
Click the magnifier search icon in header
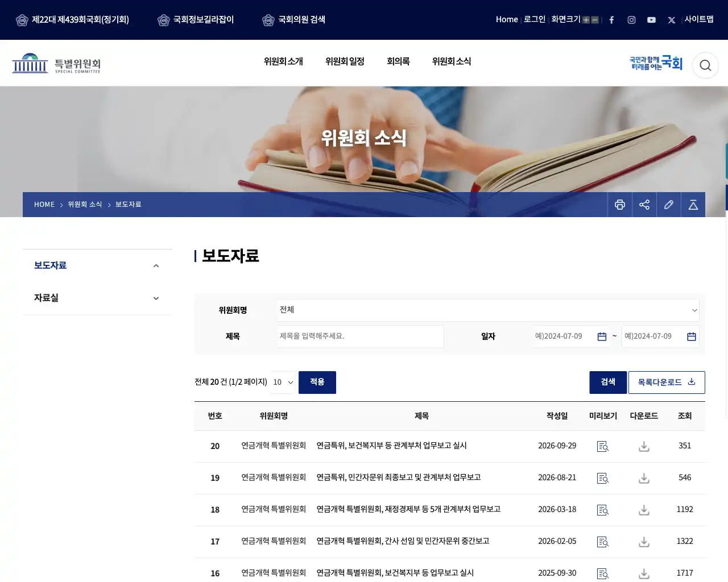[705, 65]
